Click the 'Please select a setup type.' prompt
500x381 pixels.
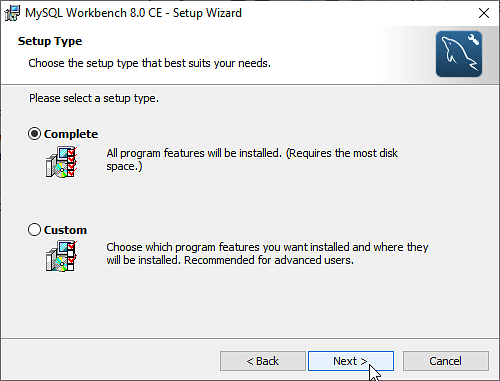[94, 98]
